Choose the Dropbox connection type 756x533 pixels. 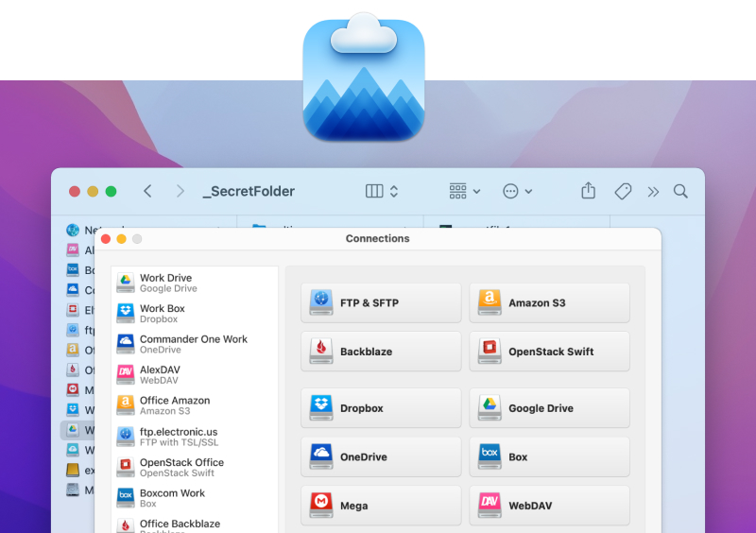(381, 408)
